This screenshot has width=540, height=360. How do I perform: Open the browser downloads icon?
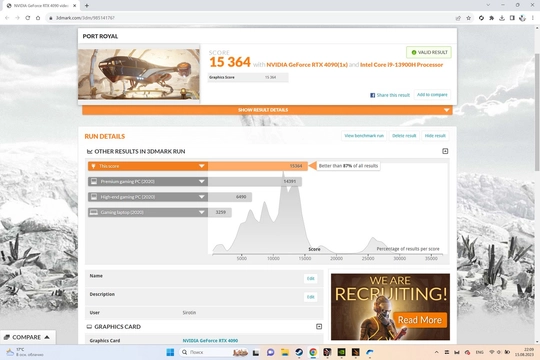(x=502, y=18)
